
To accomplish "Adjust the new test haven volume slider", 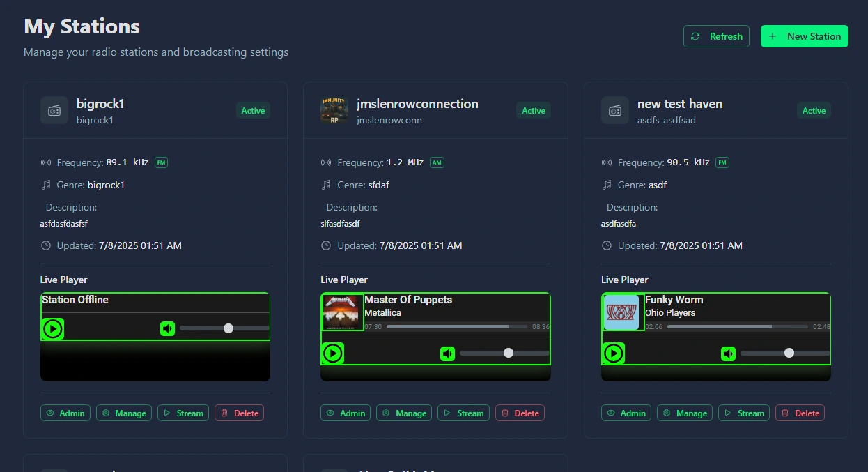I will pyautogui.click(x=785, y=353).
